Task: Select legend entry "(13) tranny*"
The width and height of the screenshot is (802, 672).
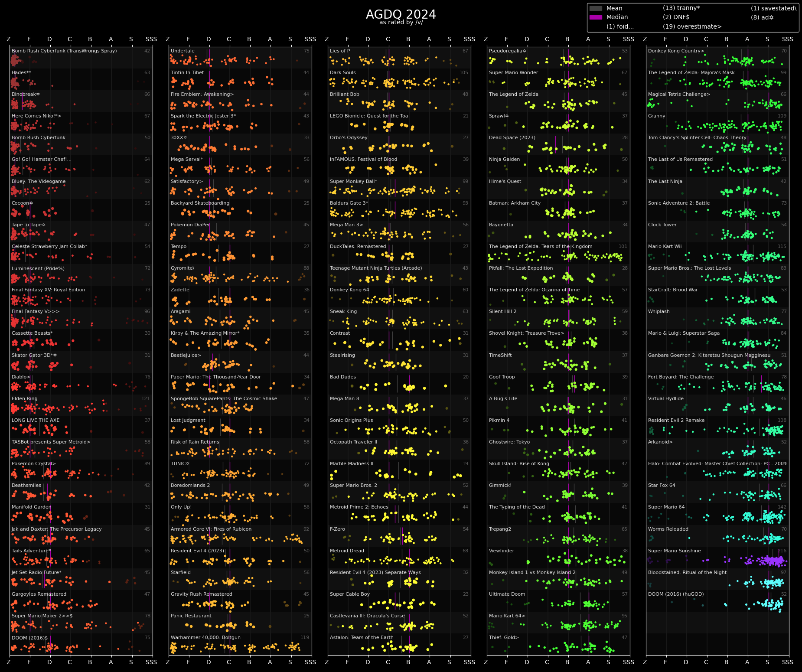Action: click(x=681, y=8)
